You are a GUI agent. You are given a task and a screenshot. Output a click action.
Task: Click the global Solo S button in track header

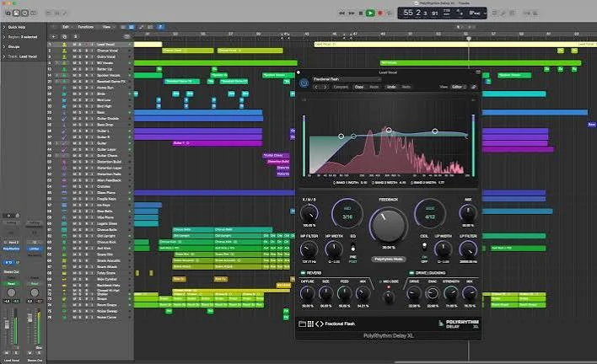(75, 36)
